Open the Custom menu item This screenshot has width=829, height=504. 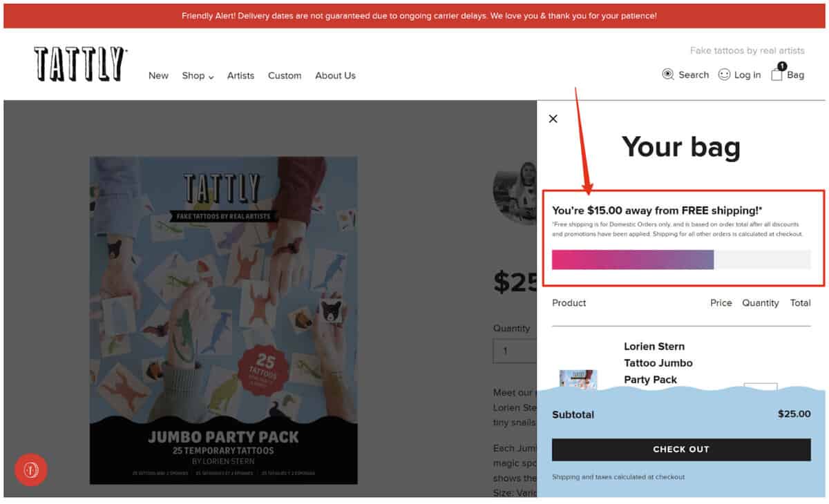point(285,76)
